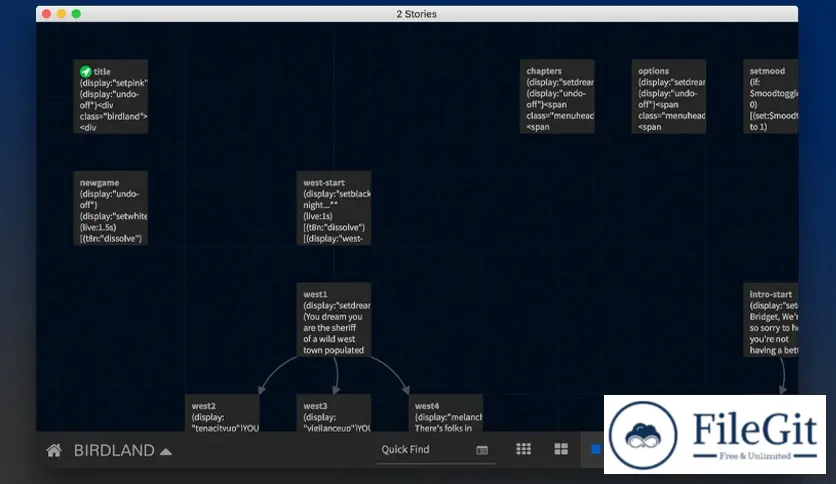Select the setmood passage card
The height and width of the screenshot is (484, 836).
771,96
